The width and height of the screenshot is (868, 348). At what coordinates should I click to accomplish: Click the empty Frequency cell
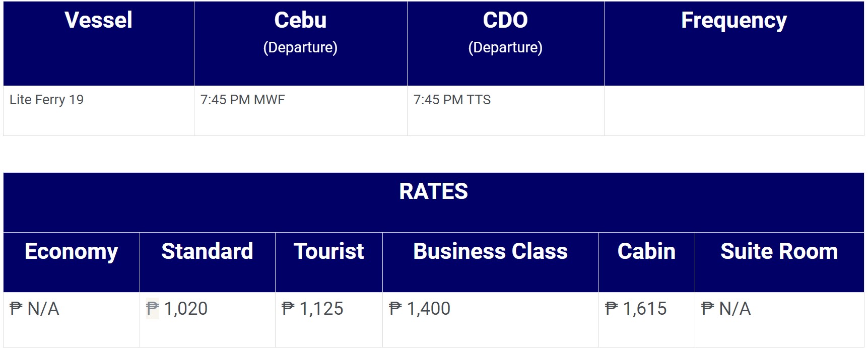point(734,111)
